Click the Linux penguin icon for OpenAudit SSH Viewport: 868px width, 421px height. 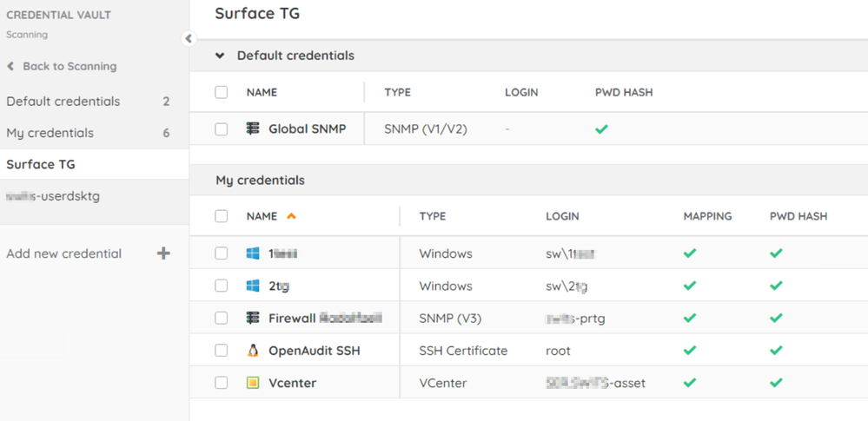(x=253, y=351)
